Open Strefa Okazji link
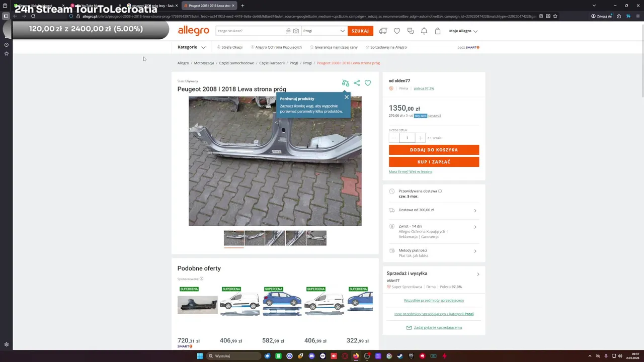 [230, 47]
